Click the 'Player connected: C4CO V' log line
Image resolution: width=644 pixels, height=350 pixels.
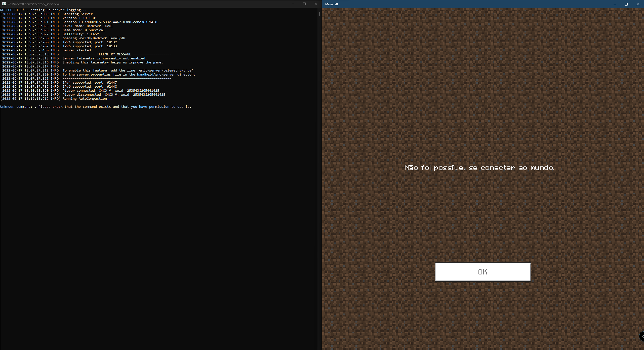click(x=111, y=91)
